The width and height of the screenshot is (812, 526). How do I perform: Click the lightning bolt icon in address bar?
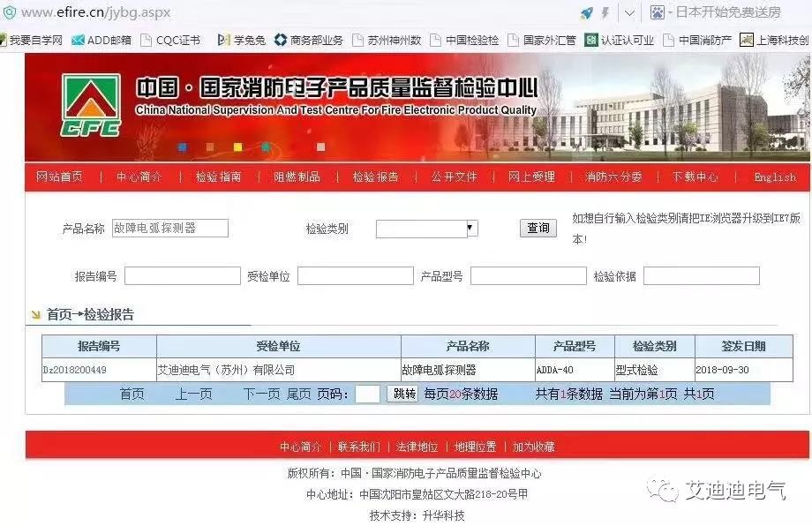click(605, 12)
